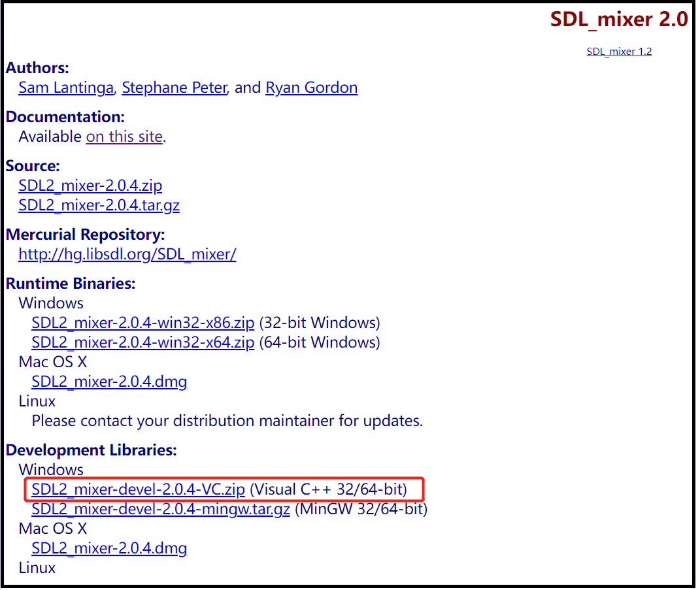Open documentation via the 'on this site' link
The width and height of the screenshot is (700, 590).
[x=124, y=136]
